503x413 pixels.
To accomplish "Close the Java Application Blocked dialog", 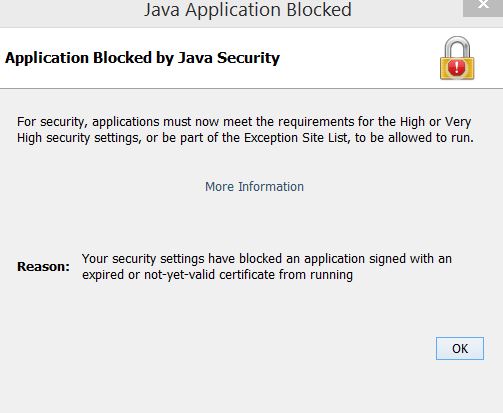I will (483, 7).
